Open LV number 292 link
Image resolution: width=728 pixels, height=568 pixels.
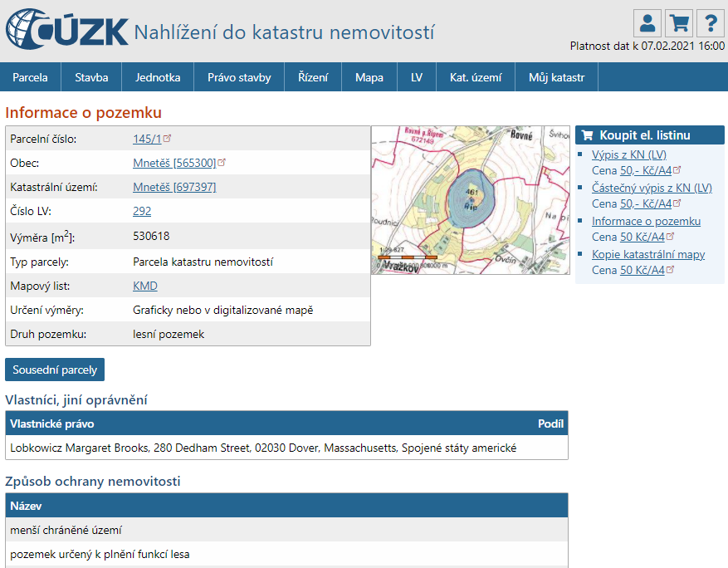click(x=142, y=211)
